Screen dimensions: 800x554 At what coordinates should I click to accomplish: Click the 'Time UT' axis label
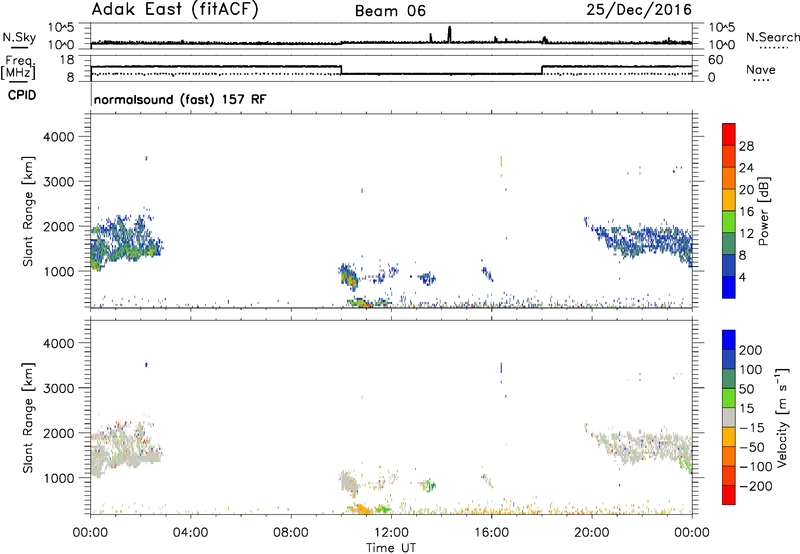coord(391,548)
